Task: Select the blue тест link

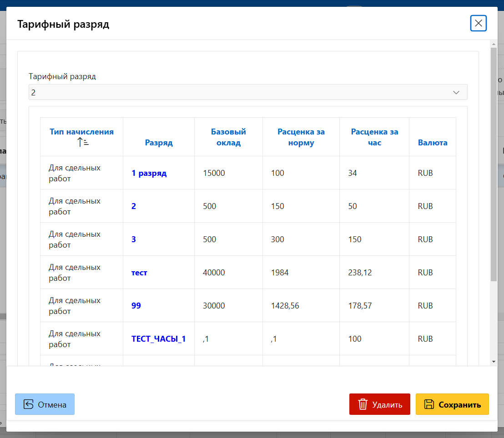Action: point(139,273)
